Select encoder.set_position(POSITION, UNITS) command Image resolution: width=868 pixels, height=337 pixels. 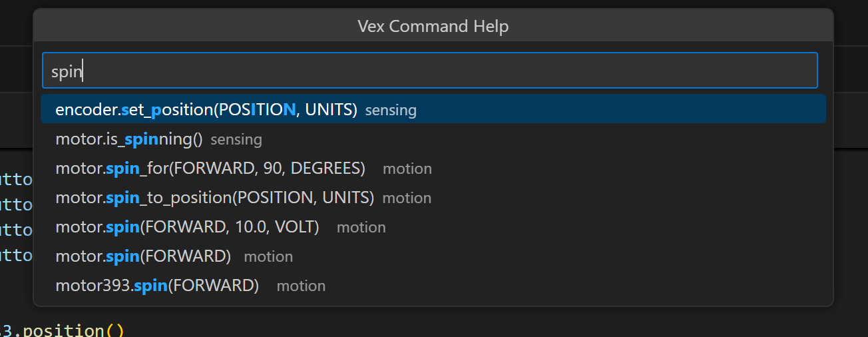click(x=206, y=110)
